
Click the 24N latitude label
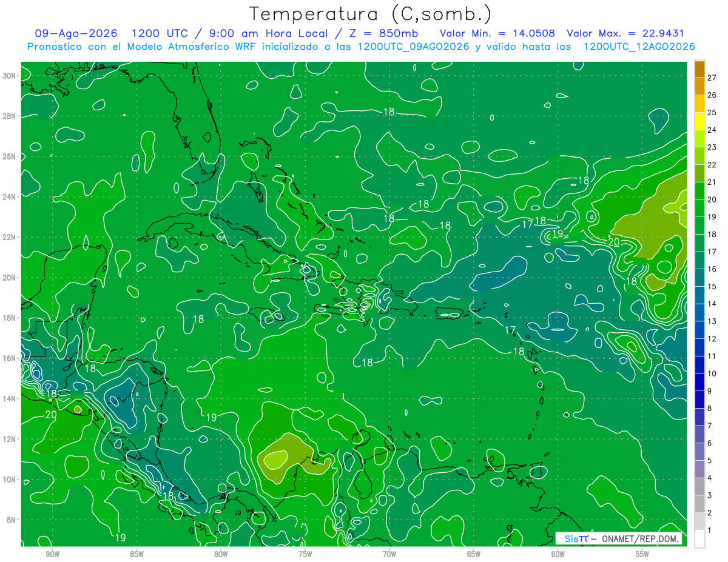9,197
